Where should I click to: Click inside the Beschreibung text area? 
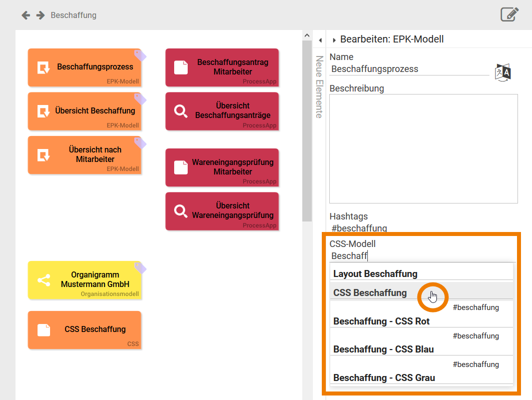pos(423,147)
